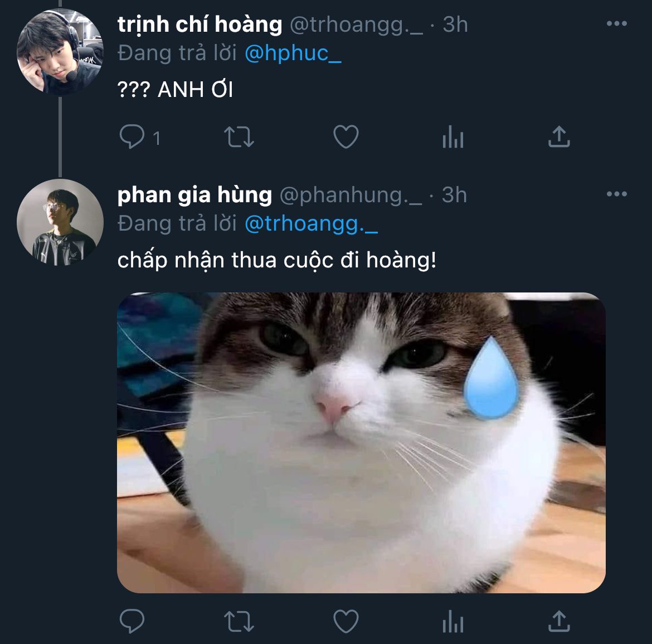Open more options on trịnh chí hoàng's tweet

[x=616, y=24]
